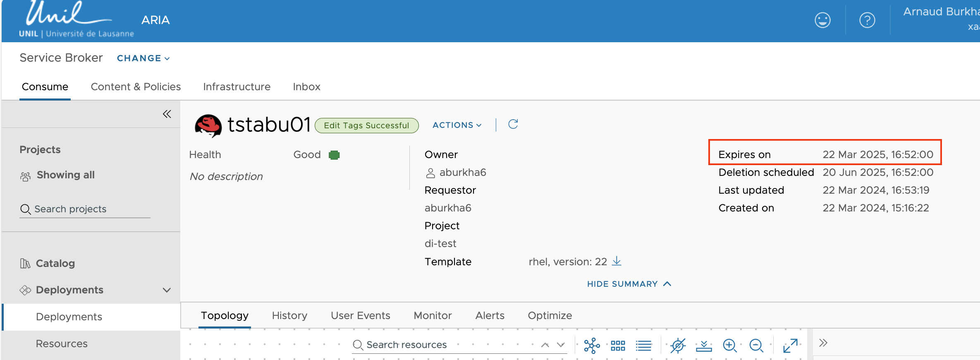Switch to the History tab
This screenshot has height=360, width=980.
click(x=289, y=316)
